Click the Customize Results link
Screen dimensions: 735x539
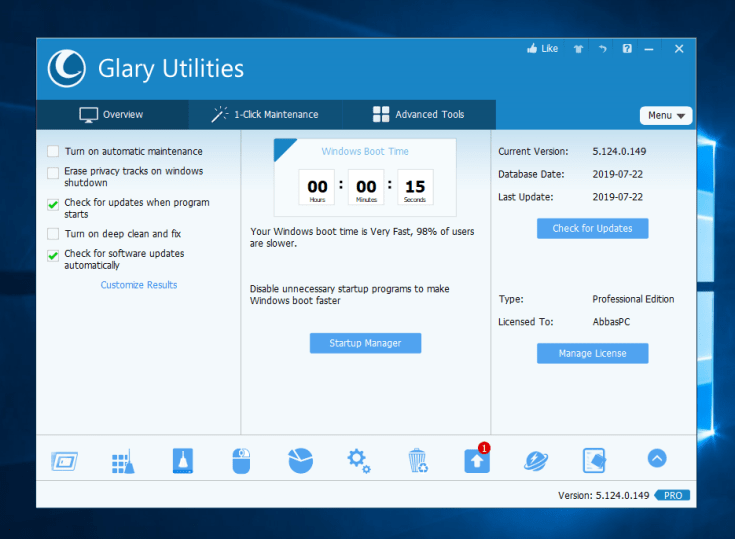point(139,285)
